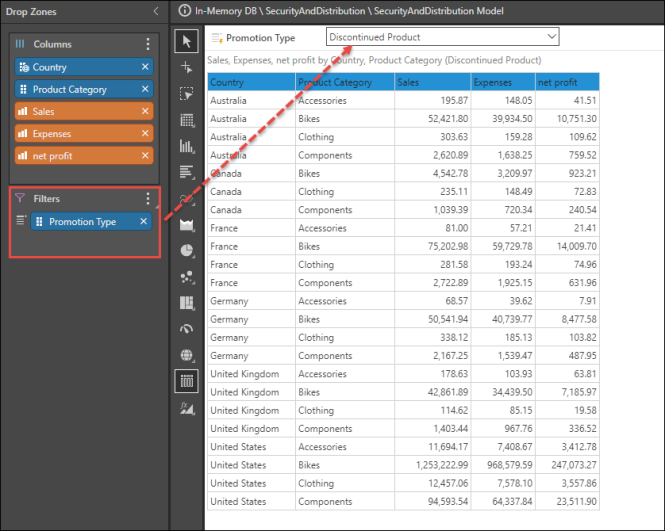Click the Sales column header

[432, 83]
